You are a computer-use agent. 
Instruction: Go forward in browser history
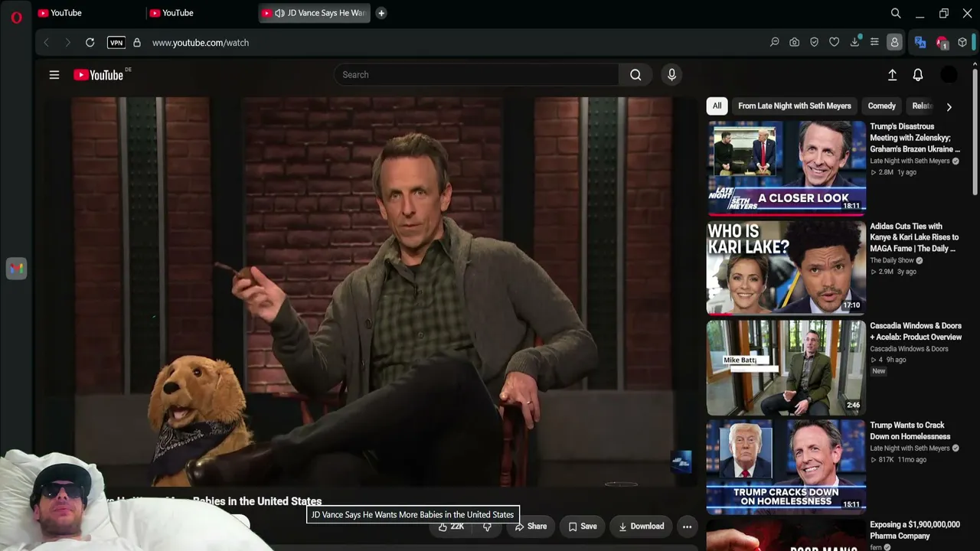click(67, 43)
